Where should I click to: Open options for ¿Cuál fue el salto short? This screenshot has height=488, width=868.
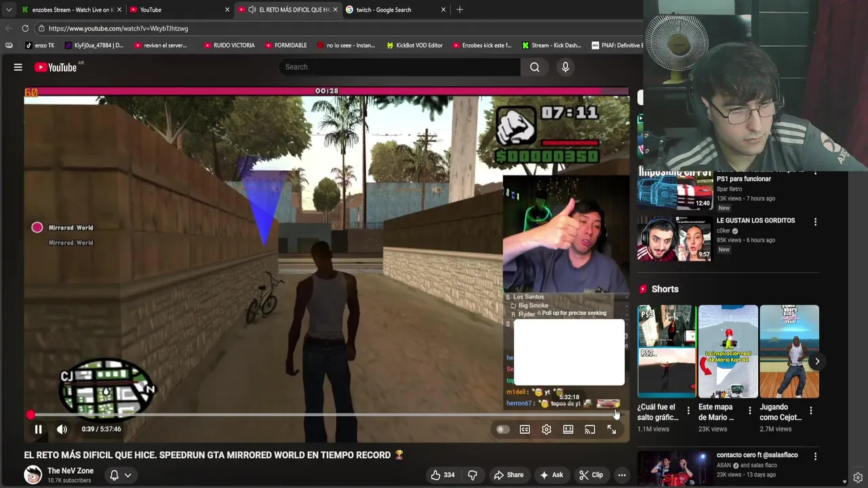pyautogui.click(x=688, y=411)
